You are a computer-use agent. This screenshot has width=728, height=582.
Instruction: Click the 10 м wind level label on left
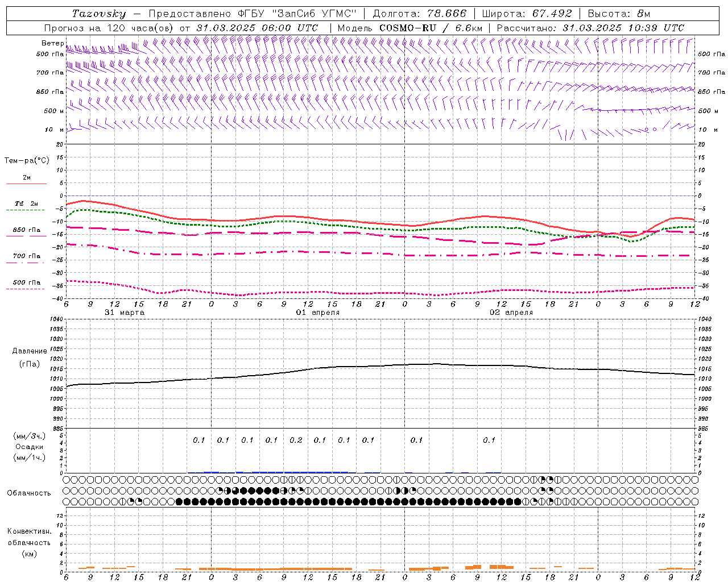(55, 130)
